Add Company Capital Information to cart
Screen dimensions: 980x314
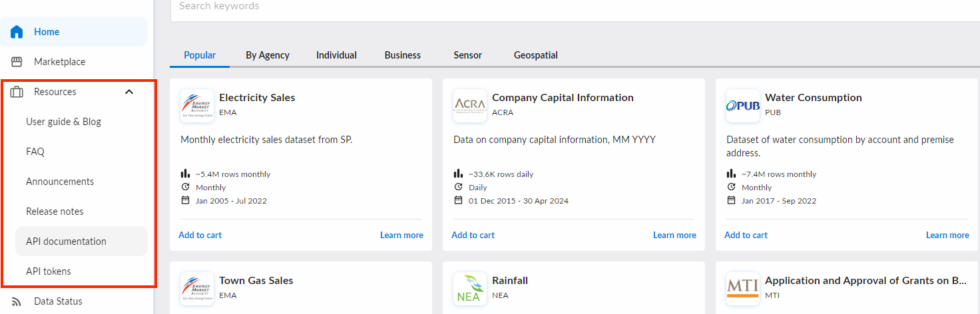tap(473, 235)
